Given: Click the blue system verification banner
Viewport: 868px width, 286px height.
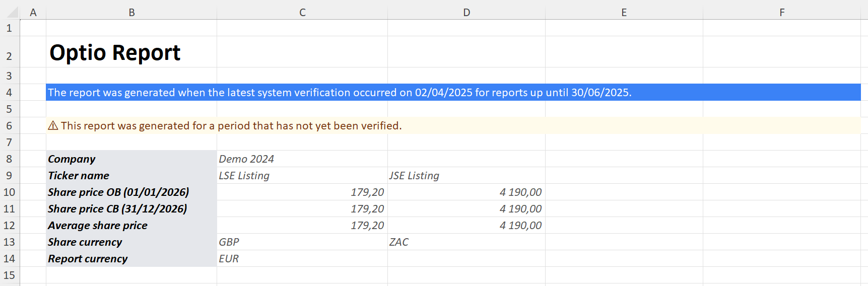Looking at the screenshot, I should (x=453, y=92).
